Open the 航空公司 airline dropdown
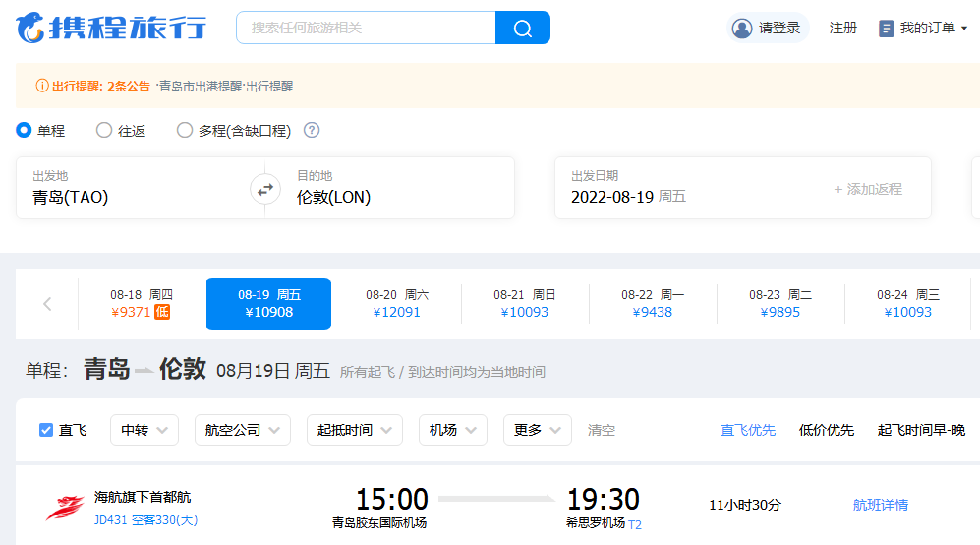 pyautogui.click(x=243, y=430)
